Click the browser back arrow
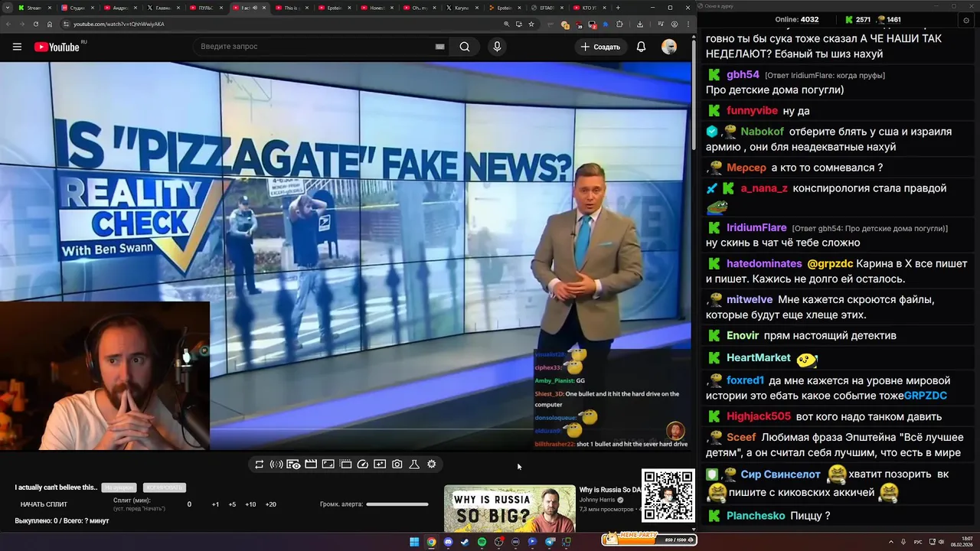Image resolution: width=980 pixels, height=551 pixels. (8, 24)
